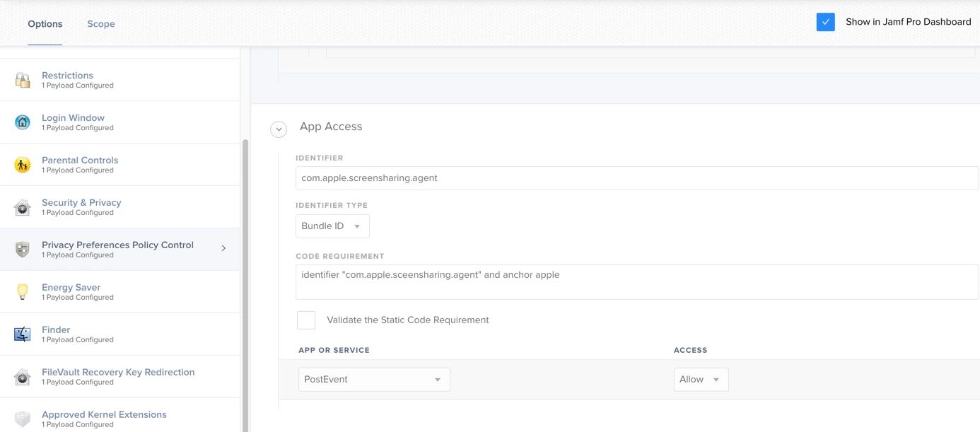Switch to the Options tab
This screenshot has height=432, width=980.
click(x=45, y=24)
